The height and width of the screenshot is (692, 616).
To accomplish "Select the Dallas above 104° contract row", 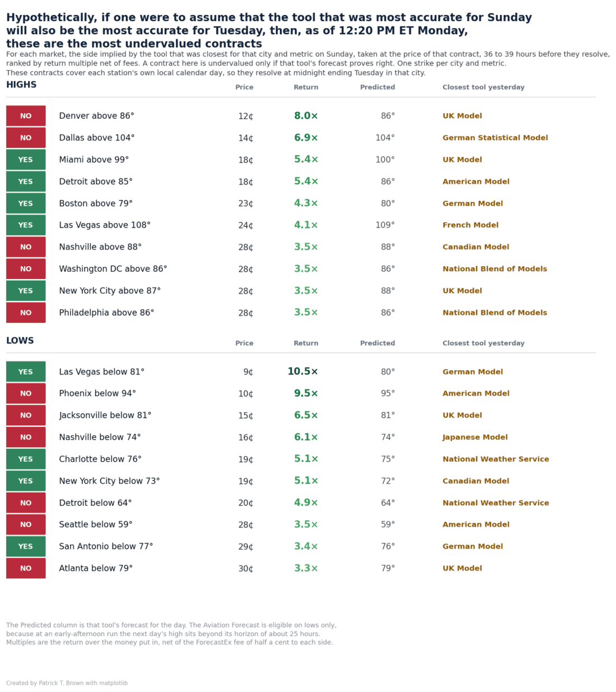I will [x=301, y=138].
